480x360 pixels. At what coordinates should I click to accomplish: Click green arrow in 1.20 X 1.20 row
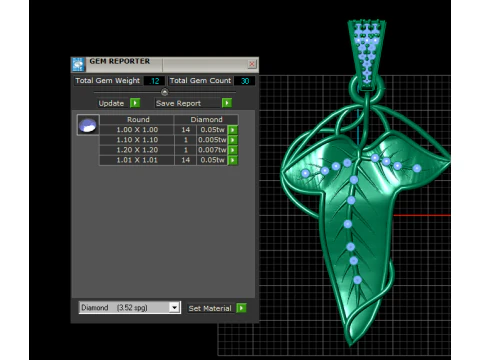click(x=233, y=150)
